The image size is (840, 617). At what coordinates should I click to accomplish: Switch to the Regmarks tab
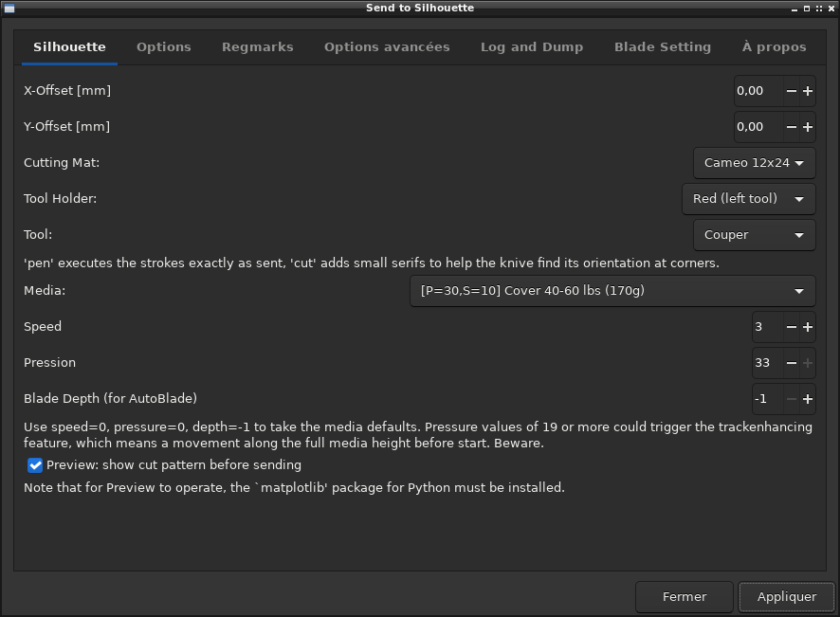point(257,46)
